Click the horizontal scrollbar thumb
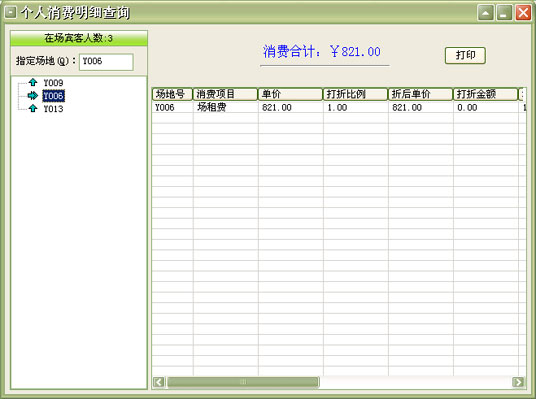 coord(243,382)
